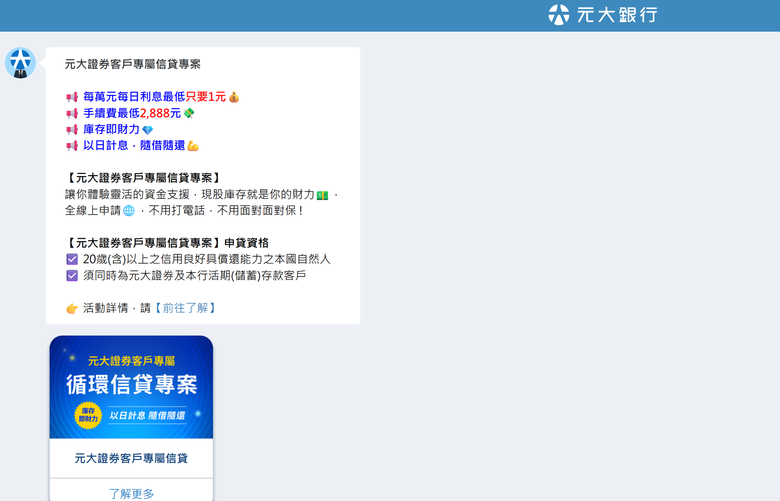Screen dimensions: 780x501
Task: Click megaphone icon beside 以日計息
Action: 72,146
